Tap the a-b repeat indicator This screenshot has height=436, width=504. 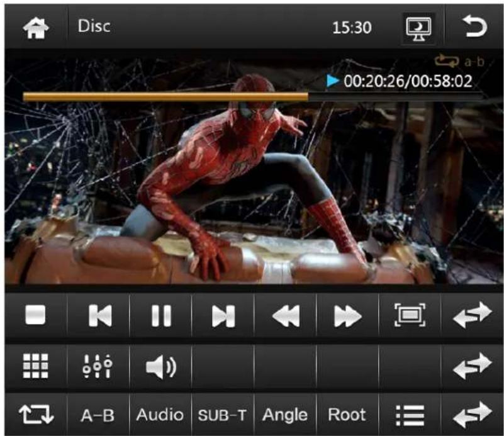459,61
